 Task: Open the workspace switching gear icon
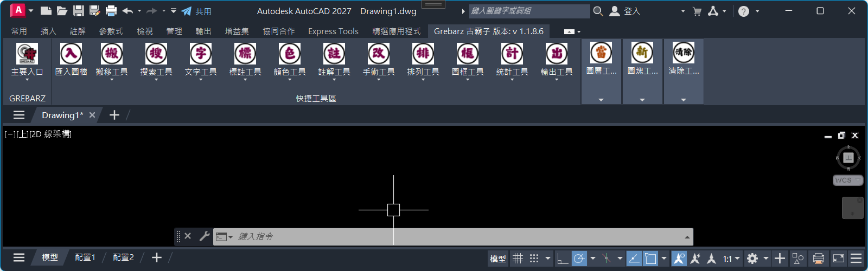(x=752, y=259)
